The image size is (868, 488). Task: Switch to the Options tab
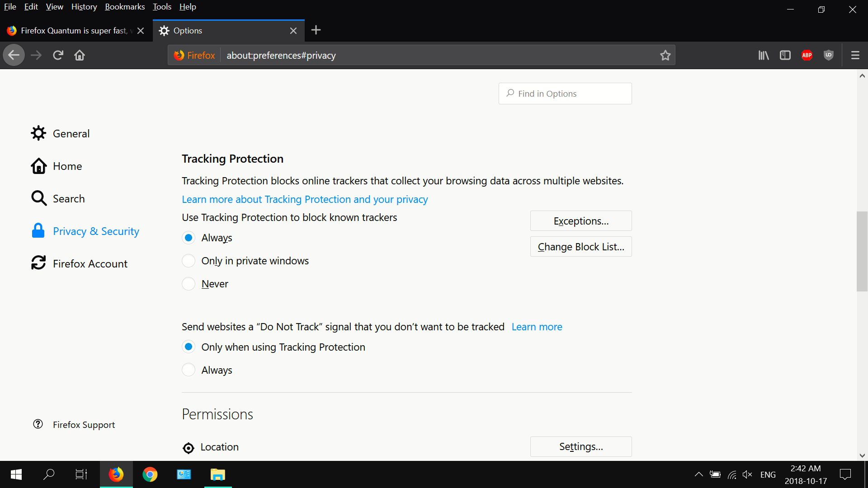(x=229, y=31)
